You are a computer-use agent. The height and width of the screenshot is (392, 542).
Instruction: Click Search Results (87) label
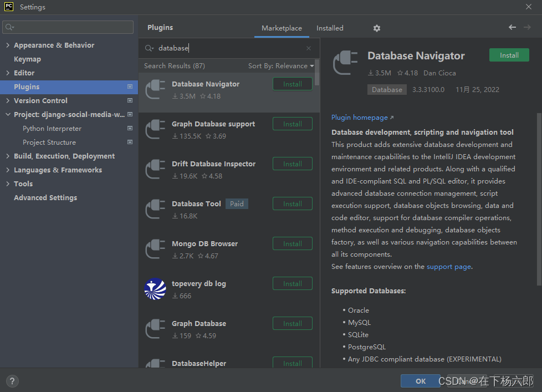pos(174,65)
